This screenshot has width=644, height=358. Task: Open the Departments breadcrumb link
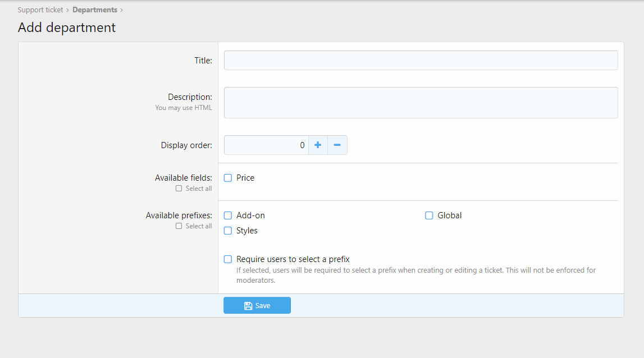pos(95,10)
